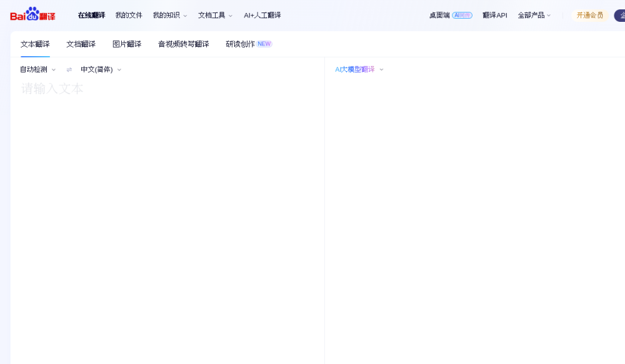The height and width of the screenshot is (364, 625).
Task: Click the Baidu Translate logo
Action: [x=32, y=15]
